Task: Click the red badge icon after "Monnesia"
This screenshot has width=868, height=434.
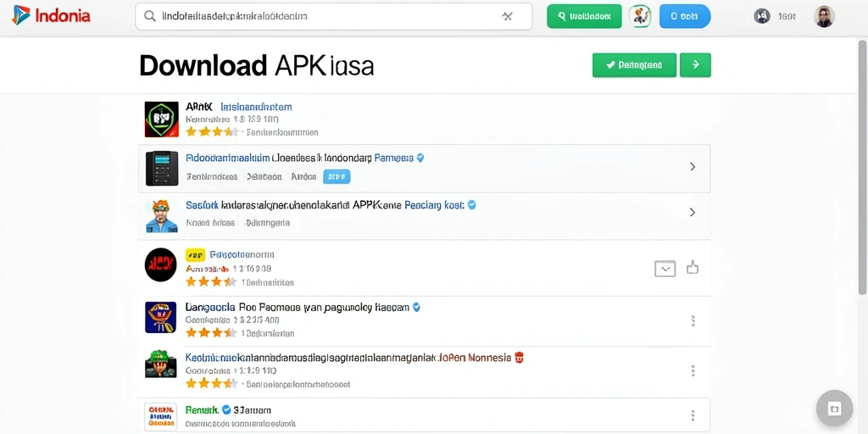Action: click(520, 358)
